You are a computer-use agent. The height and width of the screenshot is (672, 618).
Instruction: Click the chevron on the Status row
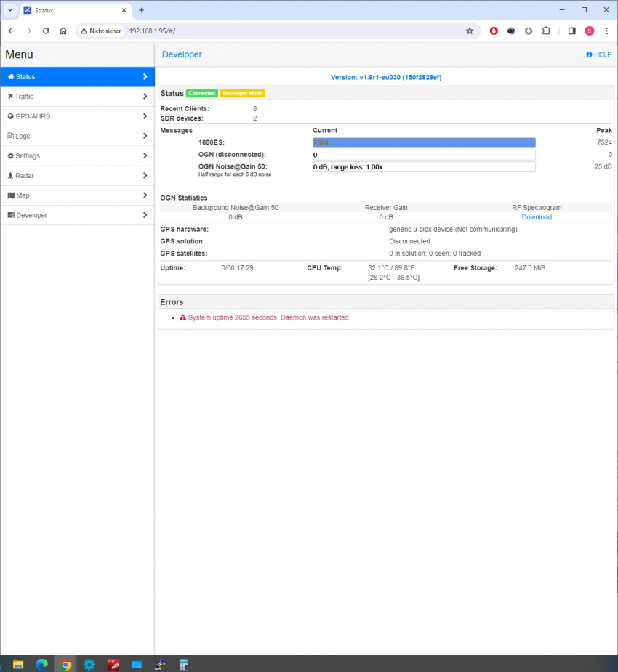tap(145, 77)
